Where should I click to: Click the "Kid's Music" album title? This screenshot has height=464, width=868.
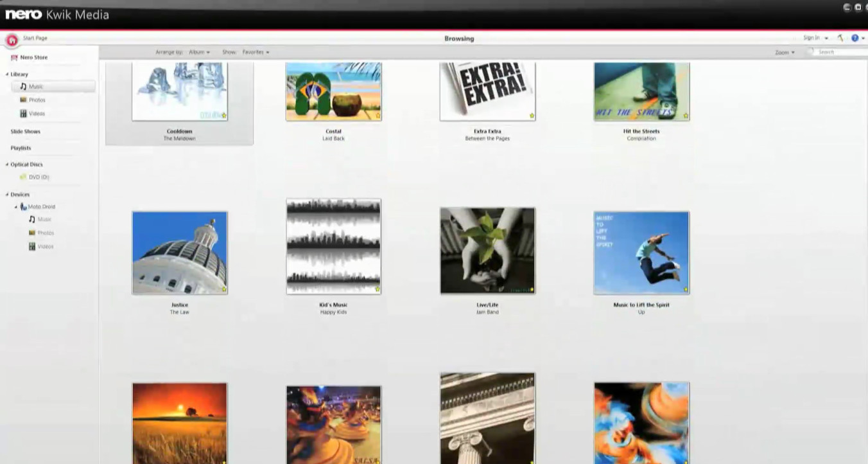[x=334, y=305]
